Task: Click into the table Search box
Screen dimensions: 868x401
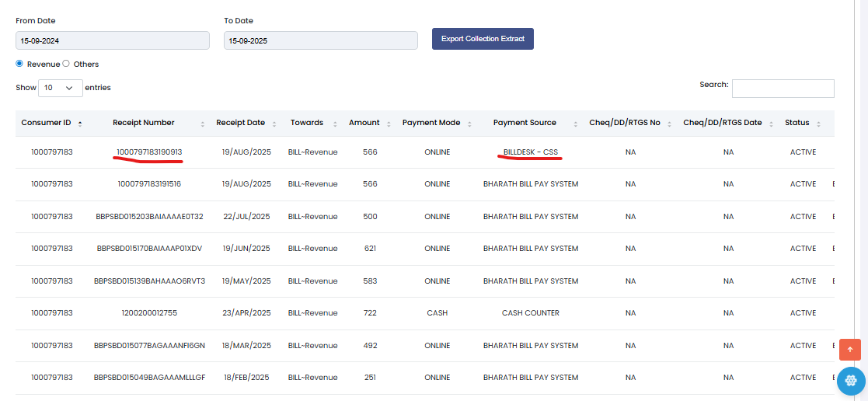Action: click(783, 89)
